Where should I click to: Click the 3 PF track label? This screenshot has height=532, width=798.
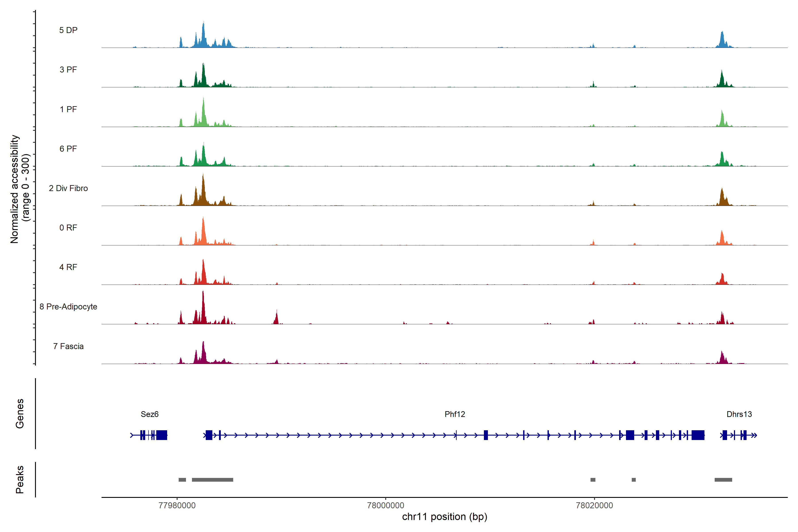tap(68, 70)
